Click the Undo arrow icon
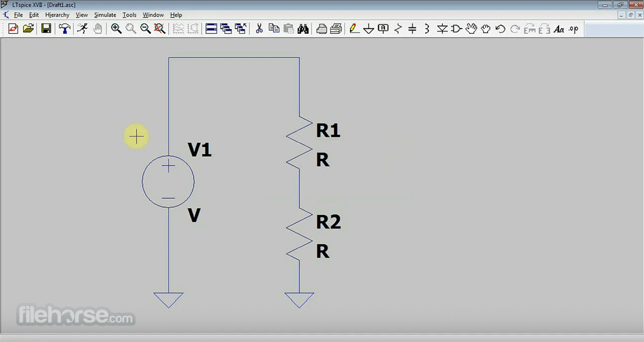Viewport: 644px width, 342px height. [500, 28]
